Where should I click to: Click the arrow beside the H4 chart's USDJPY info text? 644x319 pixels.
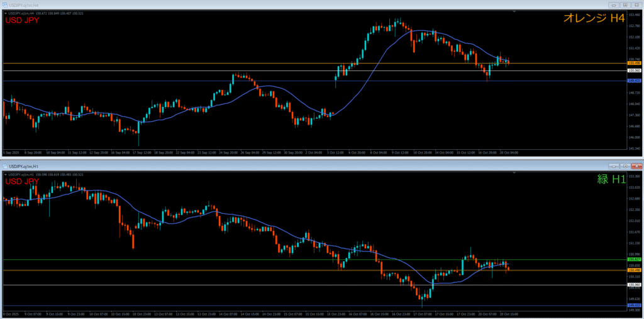[5, 13]
